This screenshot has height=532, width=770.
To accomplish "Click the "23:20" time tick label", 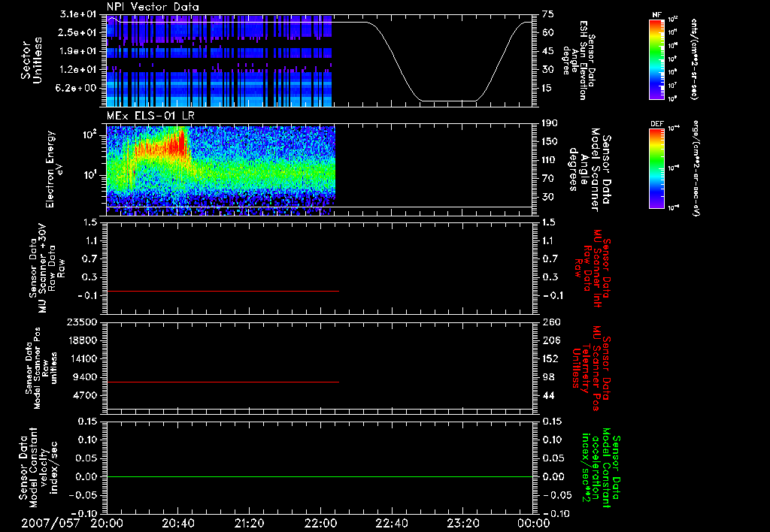I will point(462,523).
